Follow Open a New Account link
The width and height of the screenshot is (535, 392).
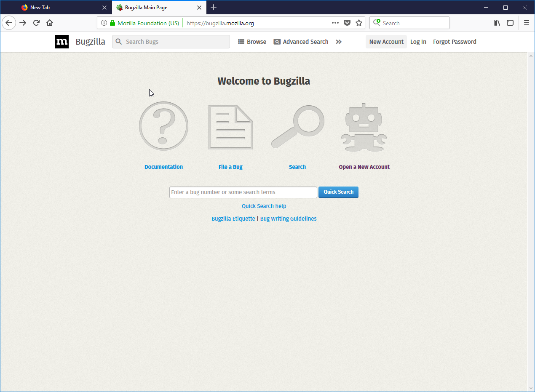pyautogui.click(x=364, y=167)
